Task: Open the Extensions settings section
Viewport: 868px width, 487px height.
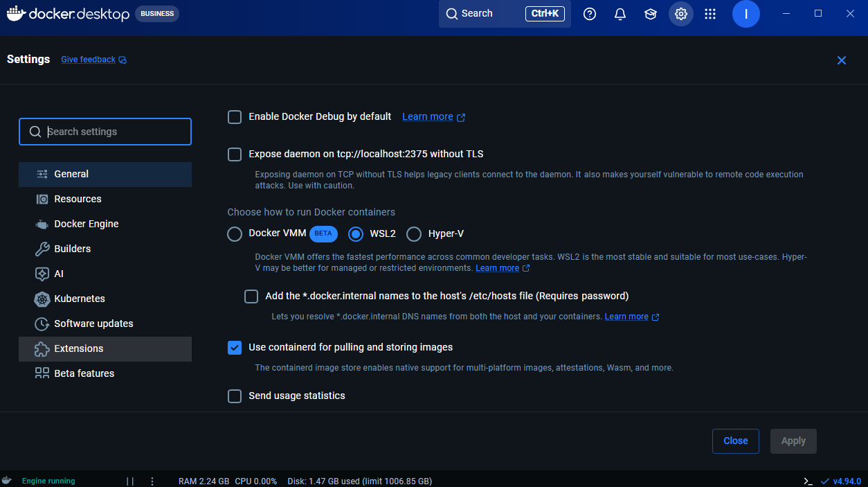Action: 105,348
